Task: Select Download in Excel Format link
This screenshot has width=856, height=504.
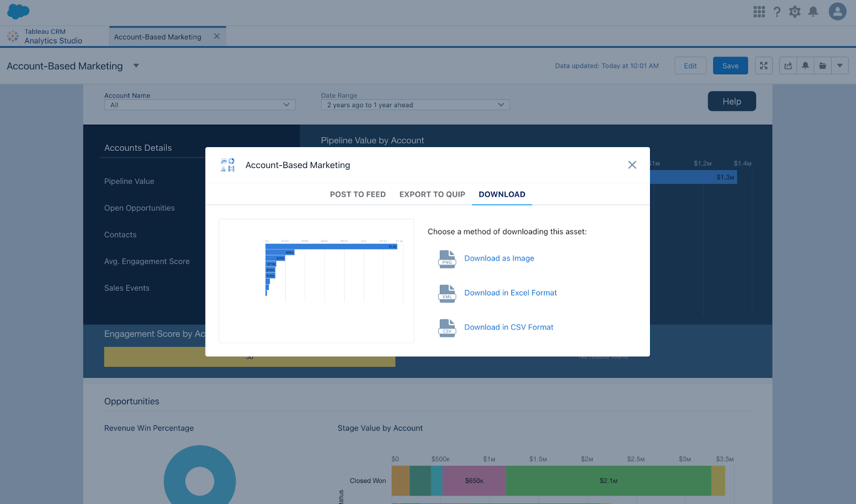Action: [510, 293]
